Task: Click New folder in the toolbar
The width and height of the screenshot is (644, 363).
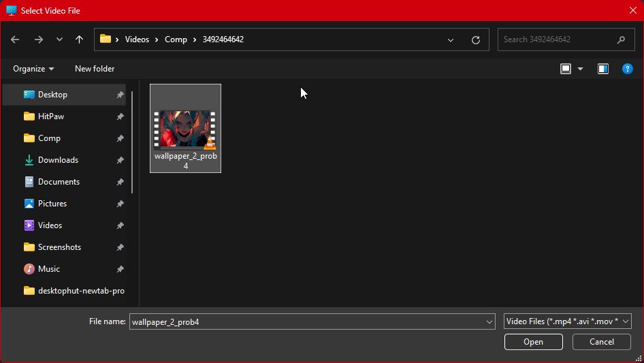Action: pyautogui.click(x=95, y=69)
